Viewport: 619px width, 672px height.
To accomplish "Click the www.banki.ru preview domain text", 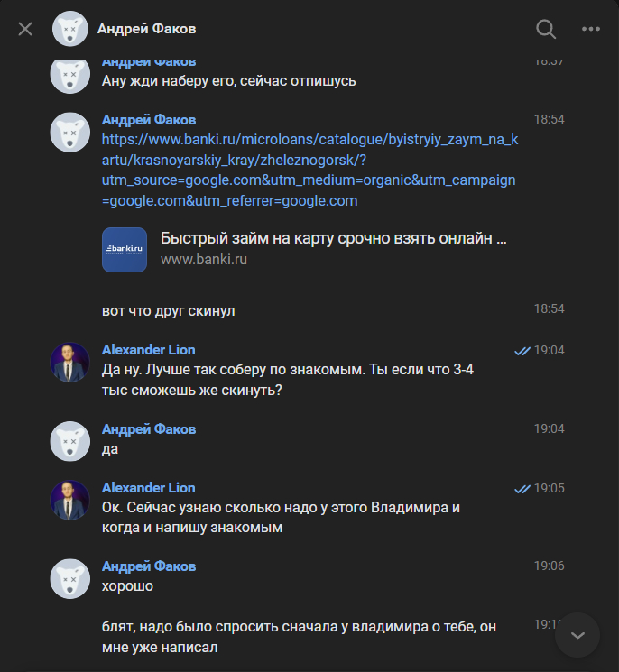I will coord(204,260).
